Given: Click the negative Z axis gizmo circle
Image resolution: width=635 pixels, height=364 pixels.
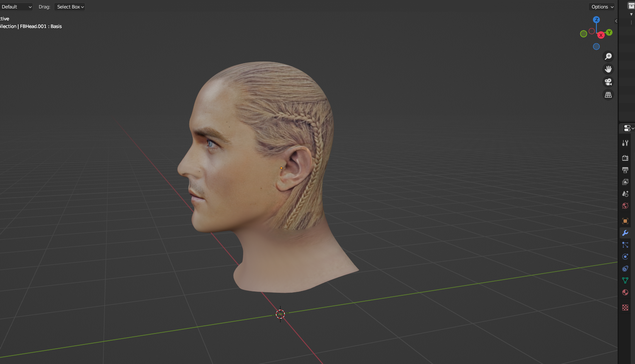Looking at the screenshot, I should (596, 47).
